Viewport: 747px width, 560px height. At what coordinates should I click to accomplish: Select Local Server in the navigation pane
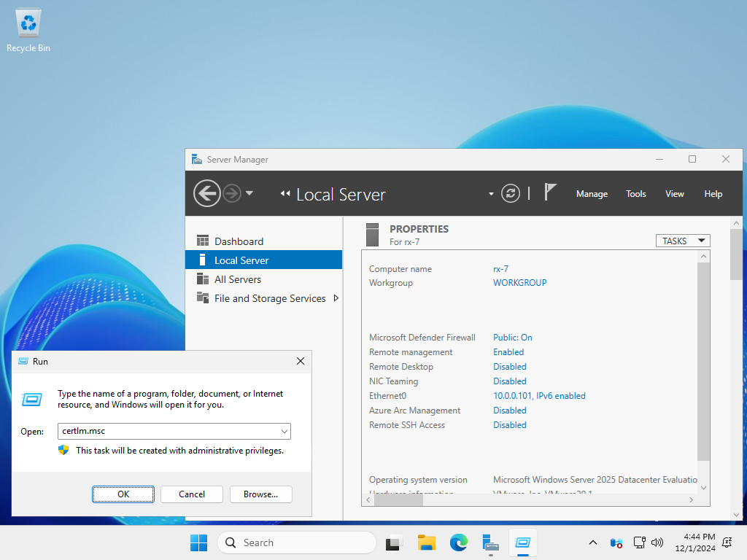click(x=263, y=260)
